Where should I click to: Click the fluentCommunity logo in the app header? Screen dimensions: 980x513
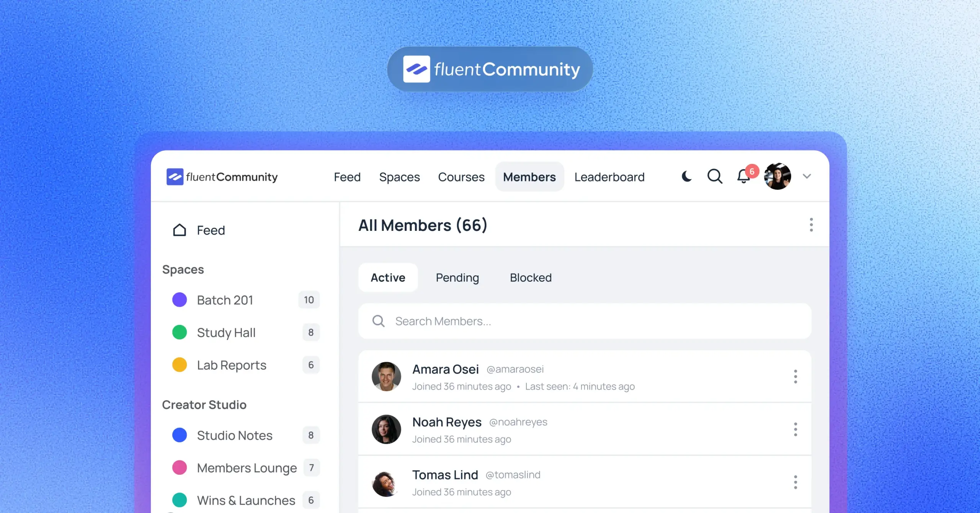pos(222,177)
